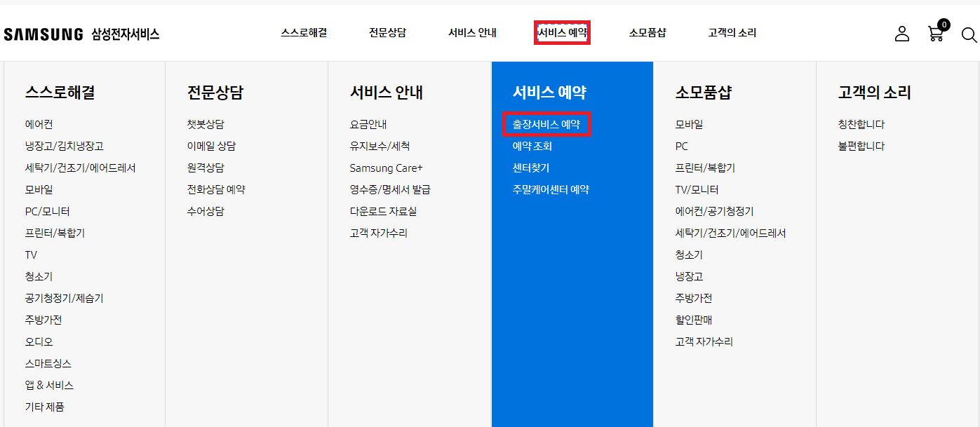Select PC under 소모품샵
Screen dimensions: 980x427
click(682, 147)
